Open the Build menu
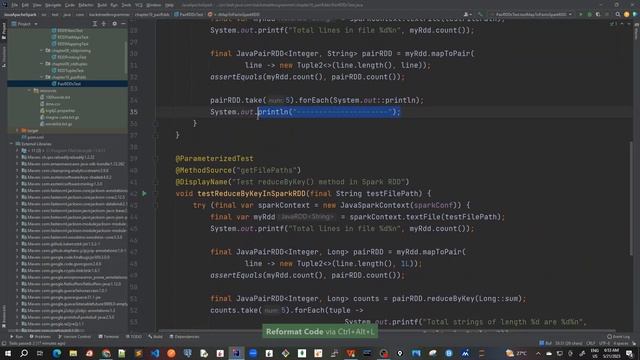The height and width of the screenshot is (360, 640). [x=102, y=5]
